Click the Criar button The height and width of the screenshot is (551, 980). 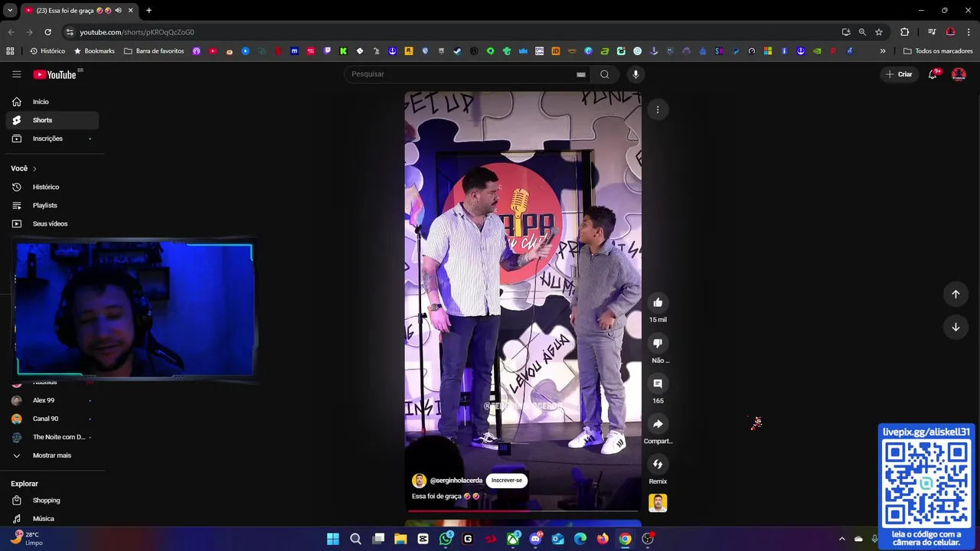click(899, 74)
